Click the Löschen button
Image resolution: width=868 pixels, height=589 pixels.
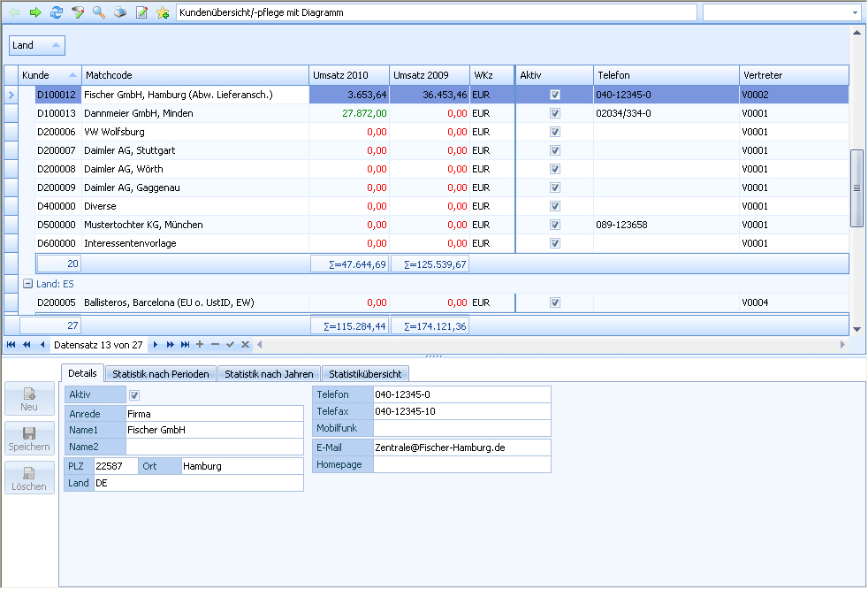(29, 478)
